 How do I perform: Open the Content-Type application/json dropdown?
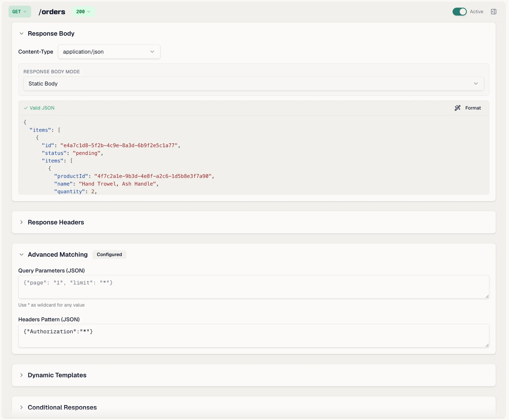[109, 52]
